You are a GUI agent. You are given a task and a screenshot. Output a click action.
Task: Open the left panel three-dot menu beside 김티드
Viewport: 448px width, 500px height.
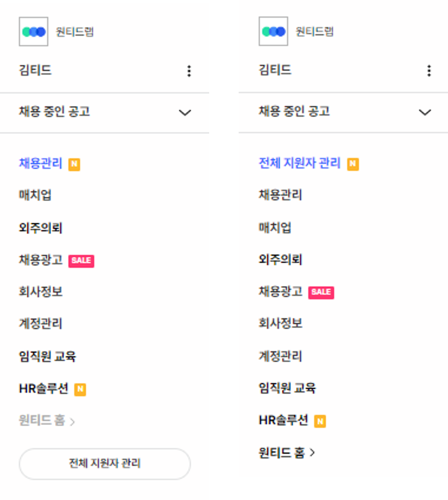(x=189, y=71)
